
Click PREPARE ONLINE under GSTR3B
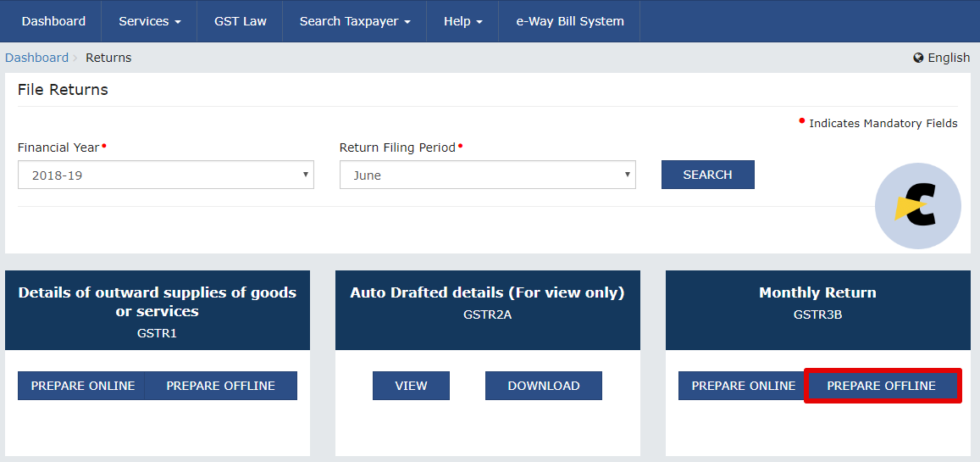(743, 386)
